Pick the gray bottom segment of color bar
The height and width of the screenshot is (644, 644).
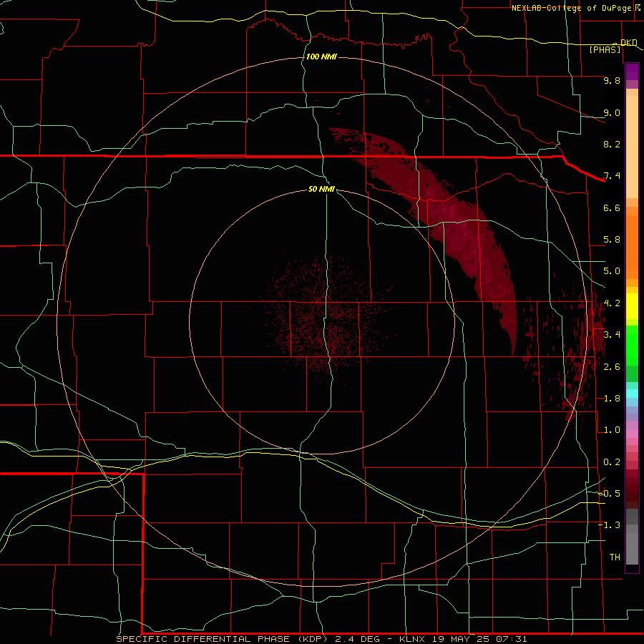click(x=632, y=548)
